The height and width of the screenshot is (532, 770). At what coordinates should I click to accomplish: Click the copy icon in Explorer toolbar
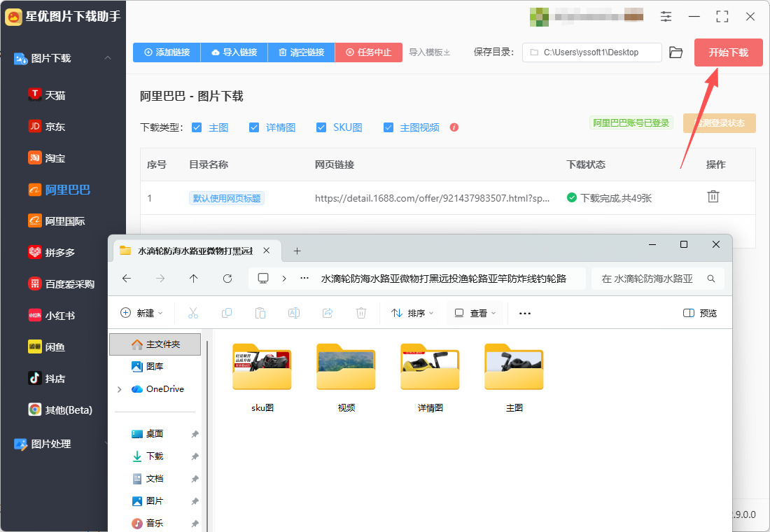[226, 313]
